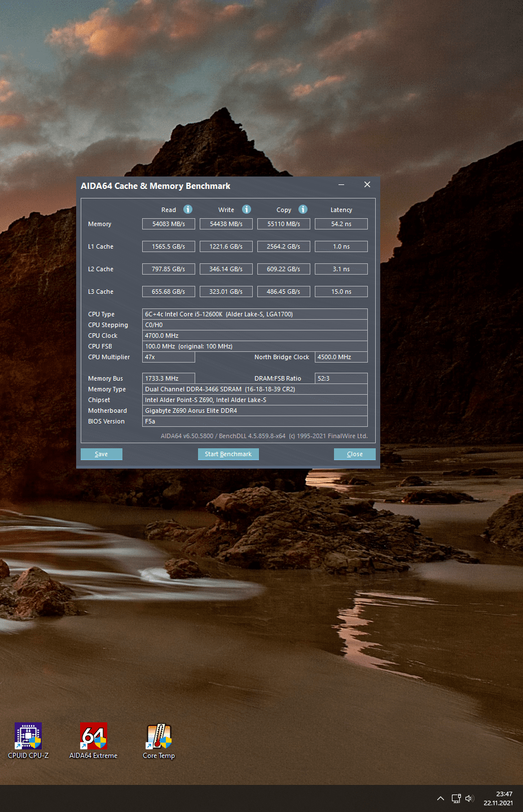Image resolution: width=523 pixels, height=812 pixels.
Task: Open the taskbar clock and date
Action: (x=498, y=798)
